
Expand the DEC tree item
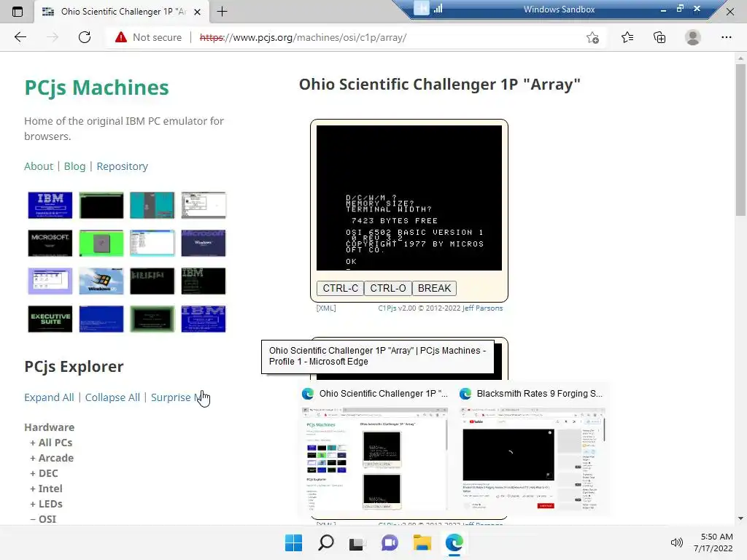[x=44, y=472]
